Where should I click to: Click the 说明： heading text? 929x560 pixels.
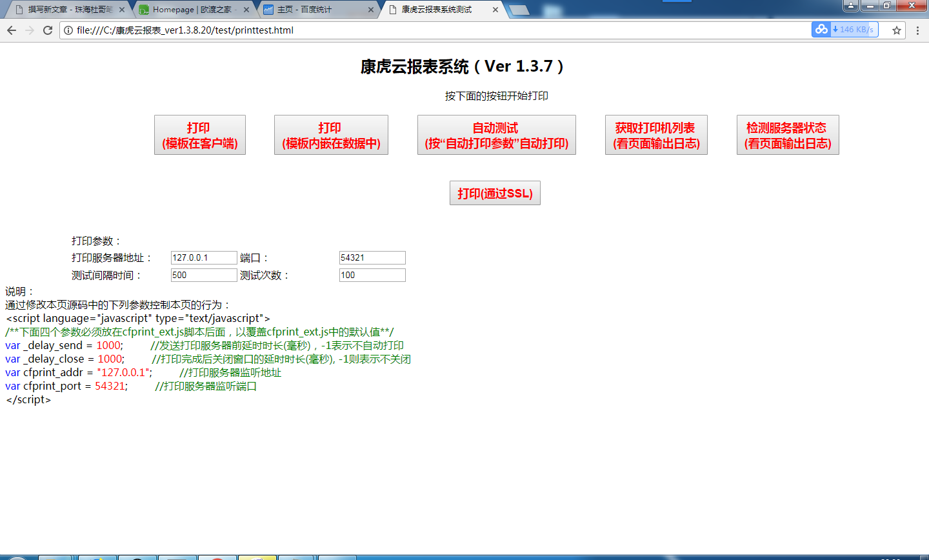(x=20, y=292)
